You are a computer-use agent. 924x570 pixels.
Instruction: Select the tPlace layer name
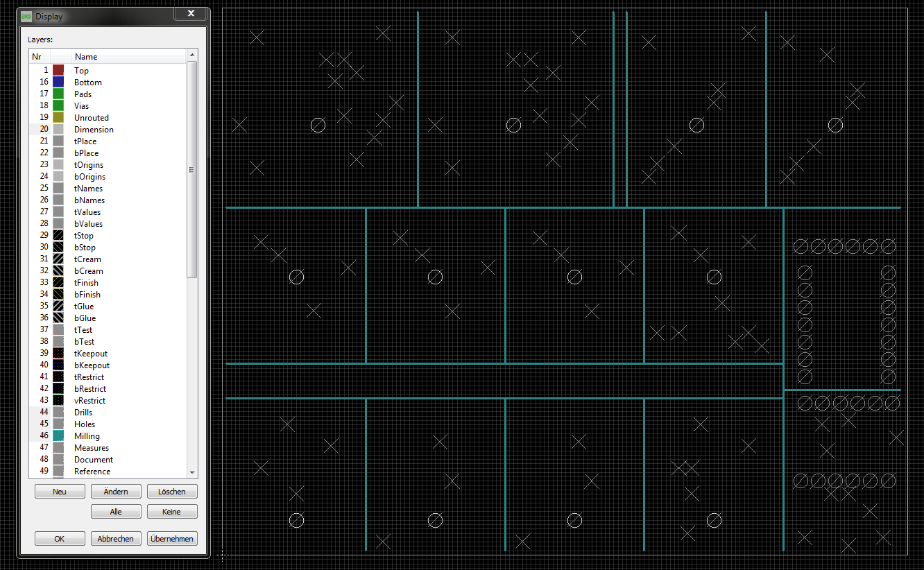[85, 141]
